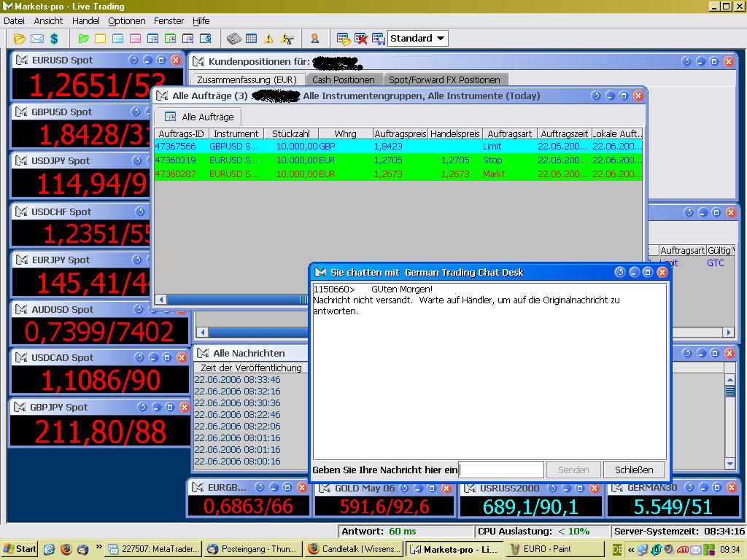Click the green dollar sign toolbar icon
Viewport: 747px width, 560px height.
(54, 39)
